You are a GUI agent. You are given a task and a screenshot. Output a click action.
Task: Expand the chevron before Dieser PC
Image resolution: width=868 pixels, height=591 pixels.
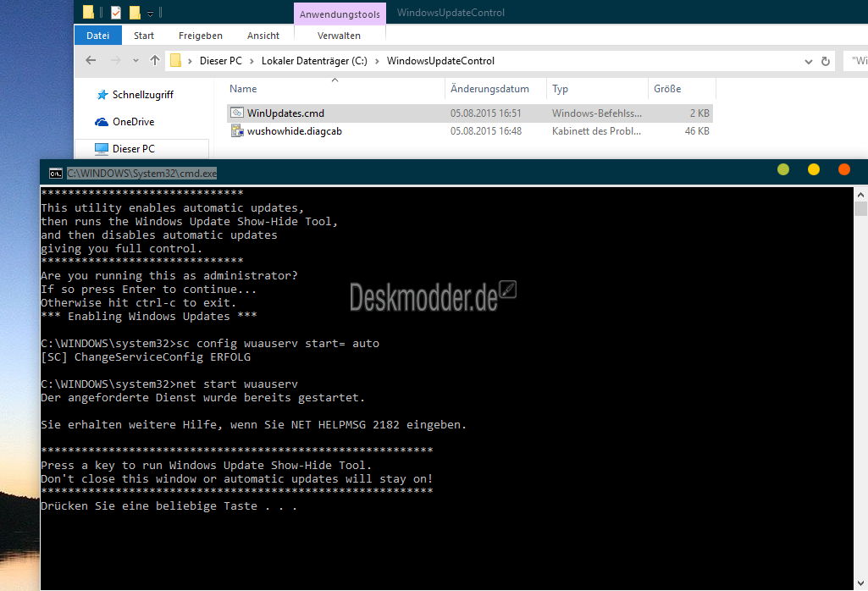coord(190,61)
